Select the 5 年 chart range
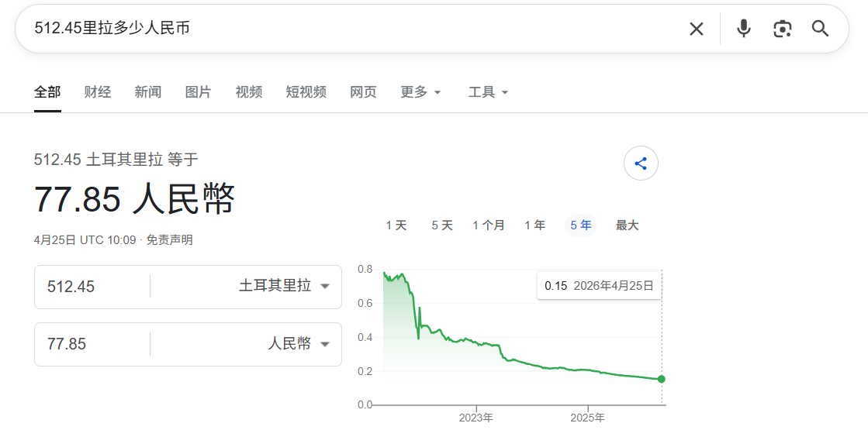The height and width of the screenshot is (437, 868). pyautogui.click(x=581, y=225)
